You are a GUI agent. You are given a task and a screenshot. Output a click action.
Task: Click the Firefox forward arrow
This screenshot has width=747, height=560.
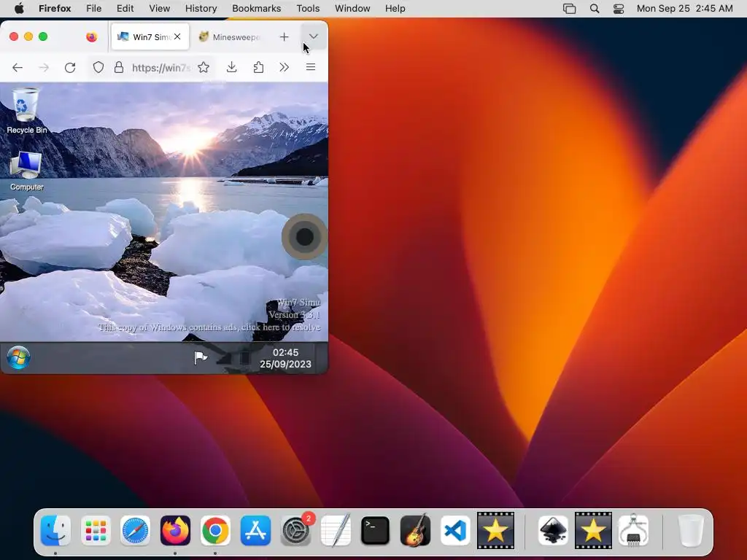pyautogui.click(x=44, y=68)
